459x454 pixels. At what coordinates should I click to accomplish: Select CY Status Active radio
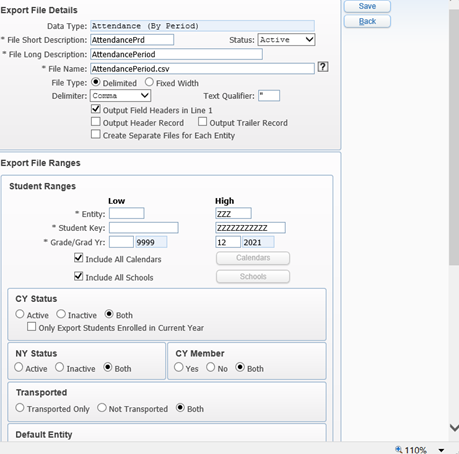[x=20, y=314]
